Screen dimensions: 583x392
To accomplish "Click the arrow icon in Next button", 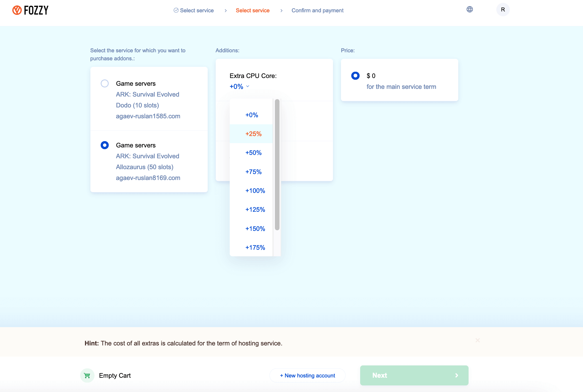I will point(457,375).
